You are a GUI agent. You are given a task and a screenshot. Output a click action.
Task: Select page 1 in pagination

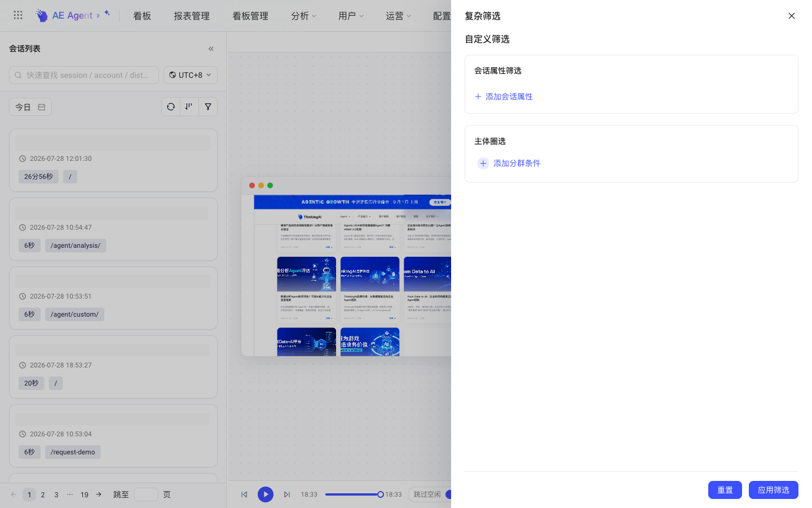click(x=29, y=494)
